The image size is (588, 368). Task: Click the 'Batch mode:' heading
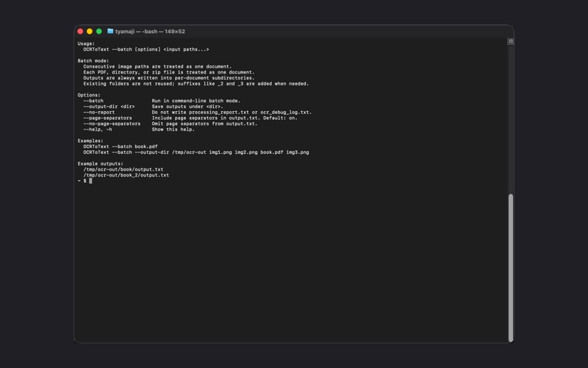point(93,61)
